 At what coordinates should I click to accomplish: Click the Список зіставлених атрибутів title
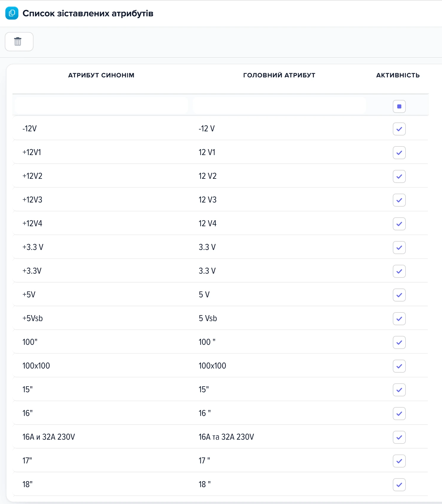88,13
